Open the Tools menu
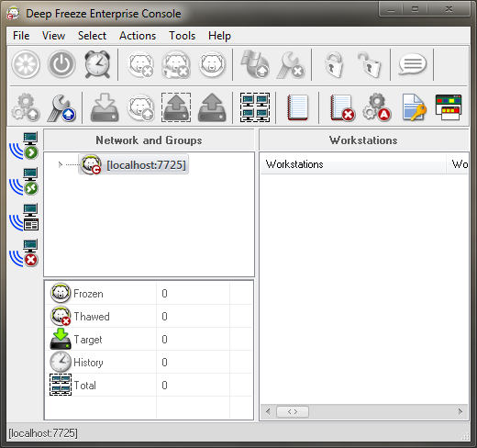This screenshot has height=448, width=477. pos(182,36)
